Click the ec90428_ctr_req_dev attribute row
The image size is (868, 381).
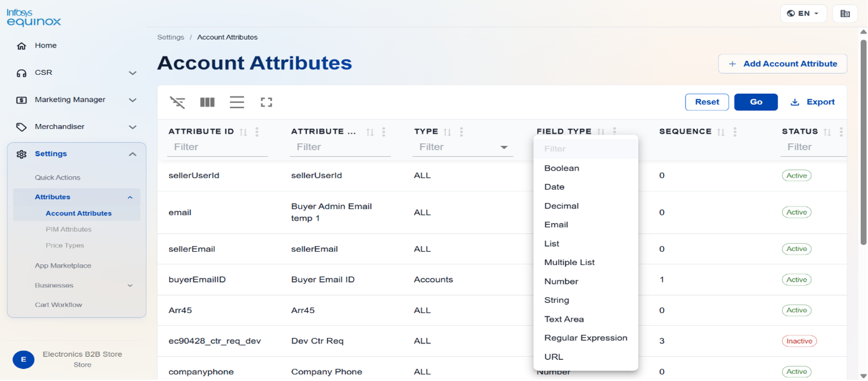[502, 341]
